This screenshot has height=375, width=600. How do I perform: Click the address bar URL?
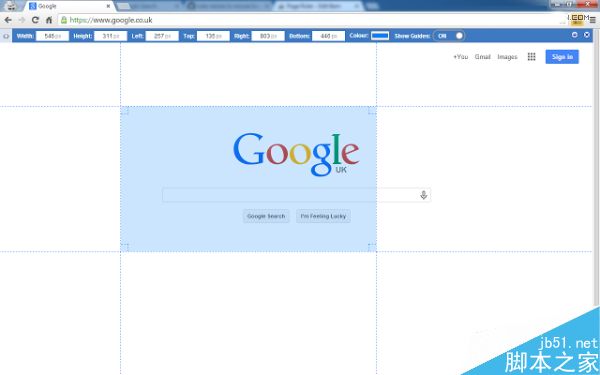(111, 20)
